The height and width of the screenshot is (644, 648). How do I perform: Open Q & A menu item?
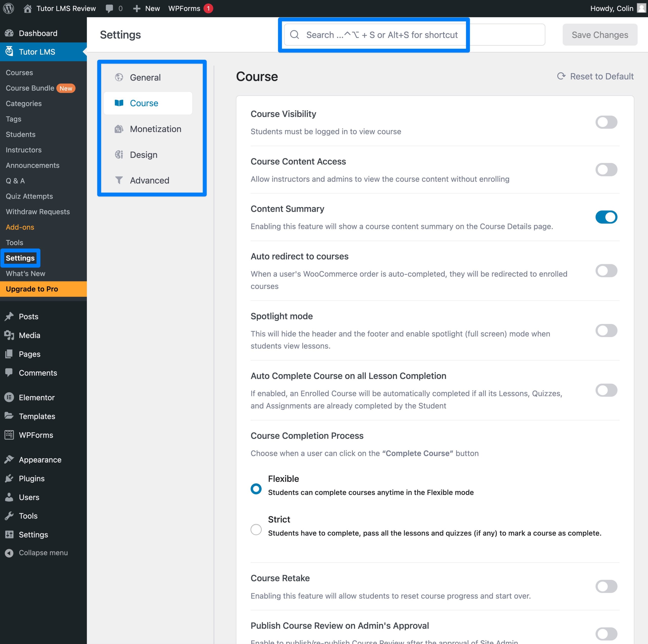[15, 181]
